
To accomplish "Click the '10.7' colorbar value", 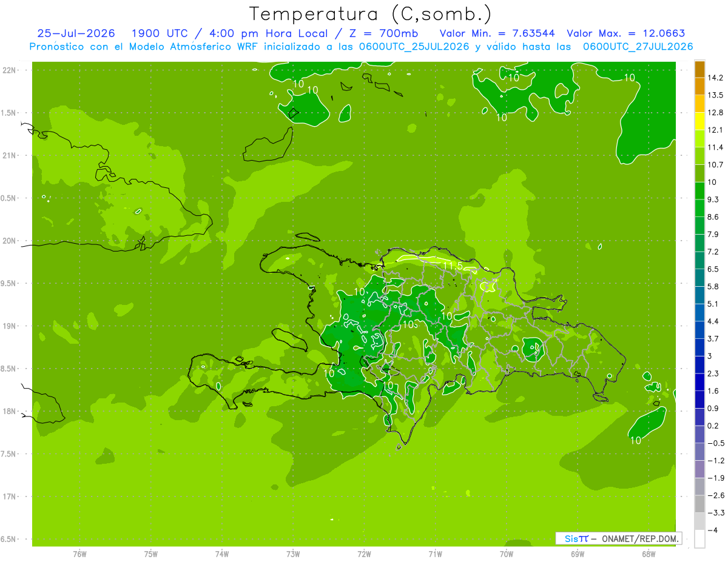I will [715, 164].
